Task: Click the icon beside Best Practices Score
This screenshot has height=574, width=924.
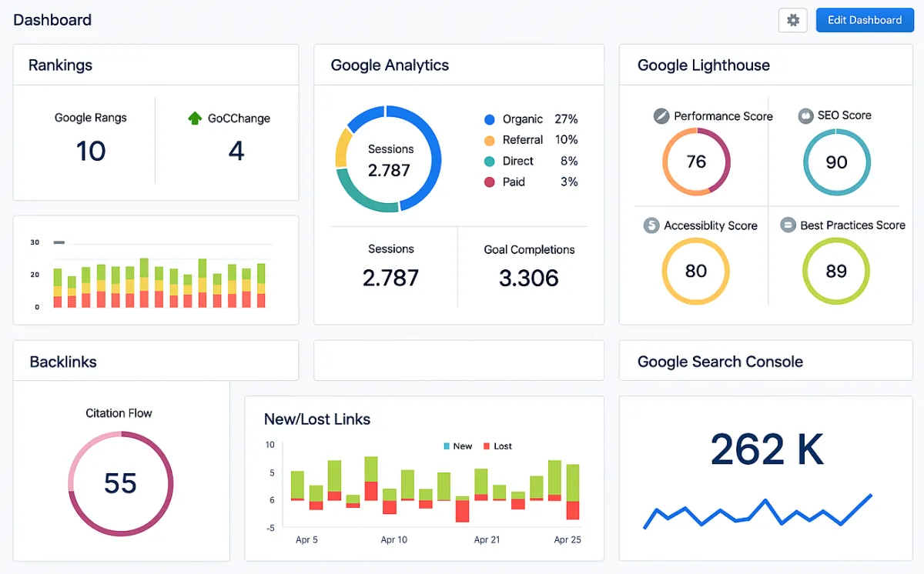Action: coord(788,225)
